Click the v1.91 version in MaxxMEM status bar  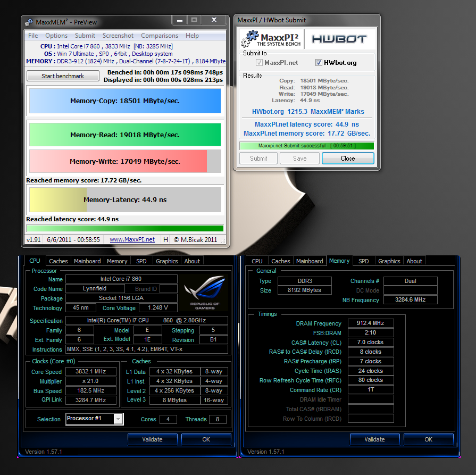34,239
